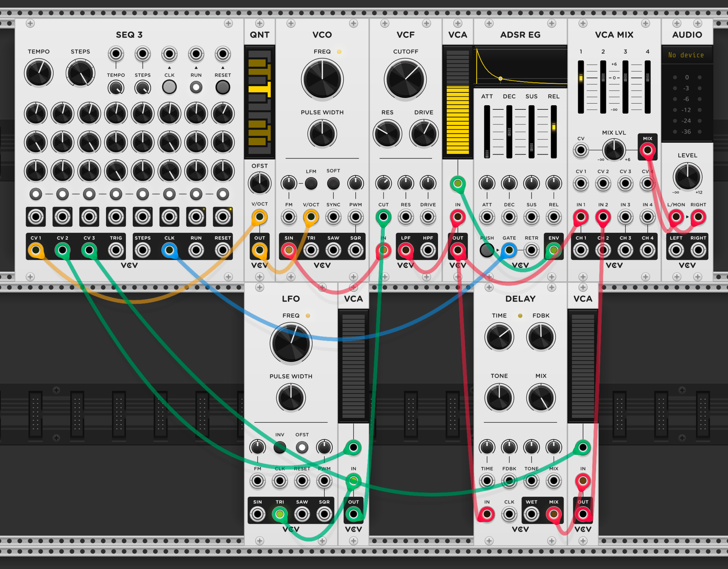The height and width of the screenshot is (569, 728).
Task: Click VCA MIX MIX output jack
Action: point(647,150)
